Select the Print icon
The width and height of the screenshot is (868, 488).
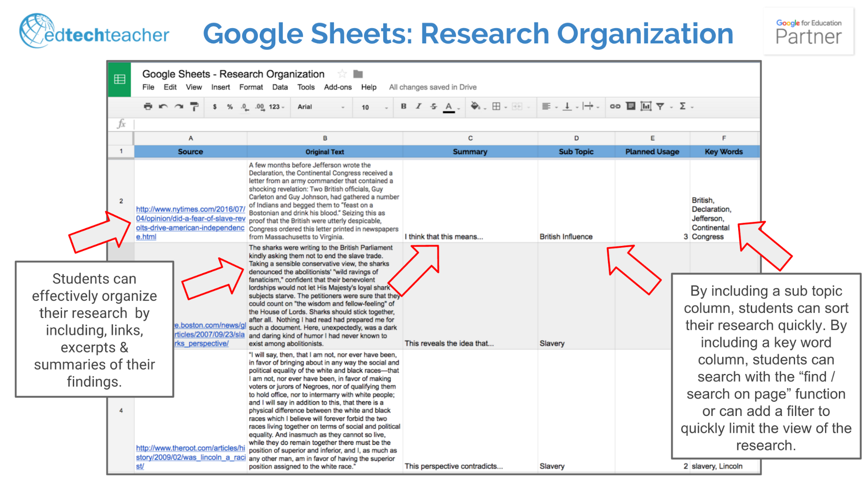148,107
